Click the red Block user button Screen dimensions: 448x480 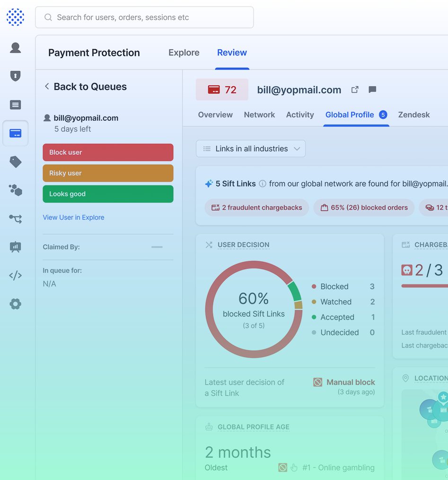(x=108, y=152)
